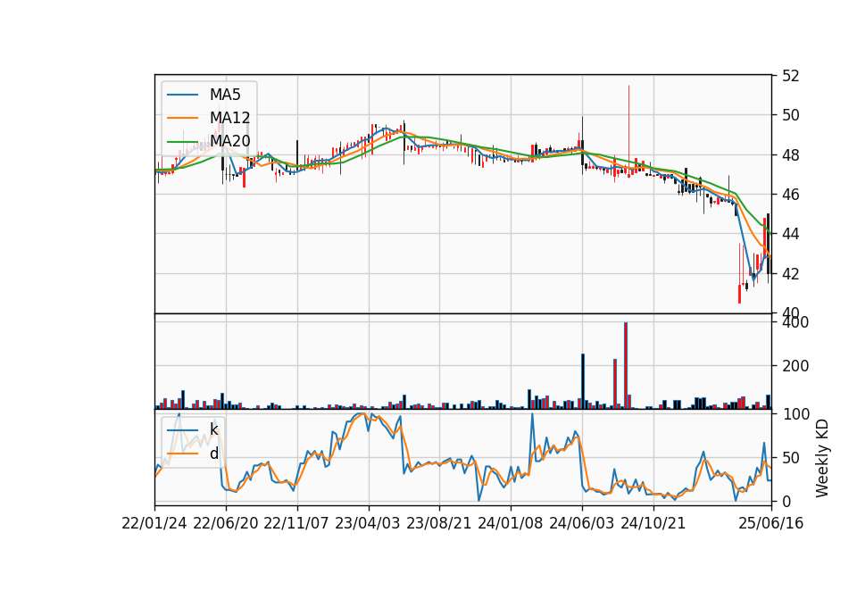Click the 22/01/24 date tick label
The width and height of the screenshot is (857, 616).
[154, 523]
